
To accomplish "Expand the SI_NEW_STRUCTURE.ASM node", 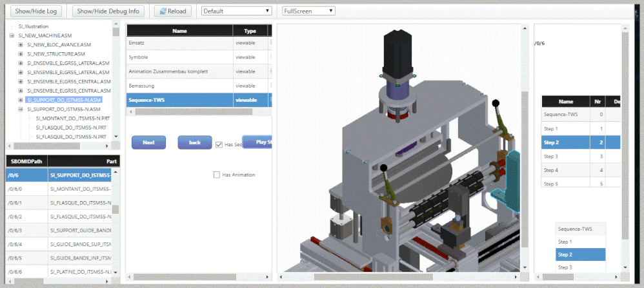I will [21, 53].
